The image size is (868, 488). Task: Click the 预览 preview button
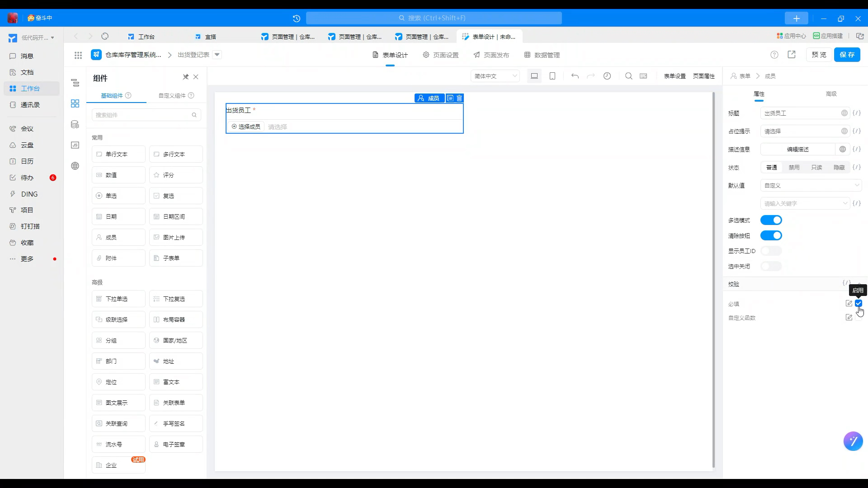[x=819, y=55]
